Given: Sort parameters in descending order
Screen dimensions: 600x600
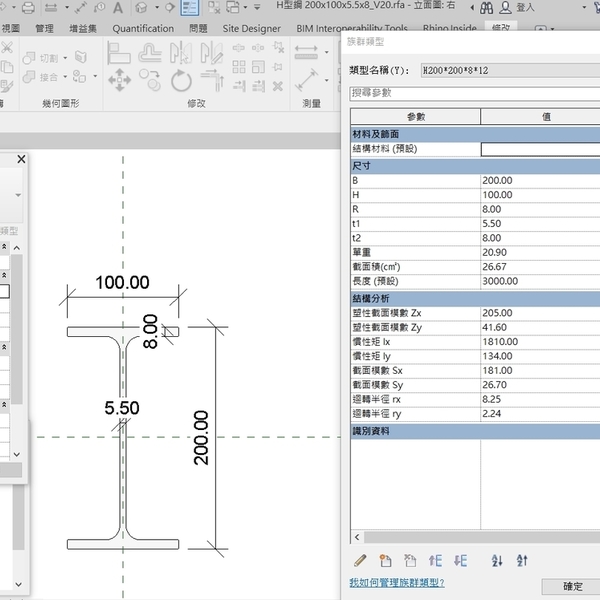Looking at the screenshot, I should pos(522,561).
